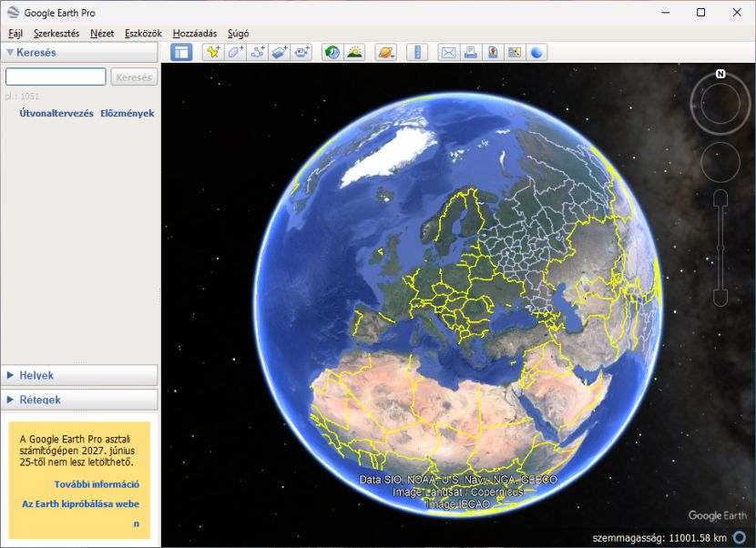The image size is (756, 548).
Task: Print the current view
Action: [x=471, y=52]
